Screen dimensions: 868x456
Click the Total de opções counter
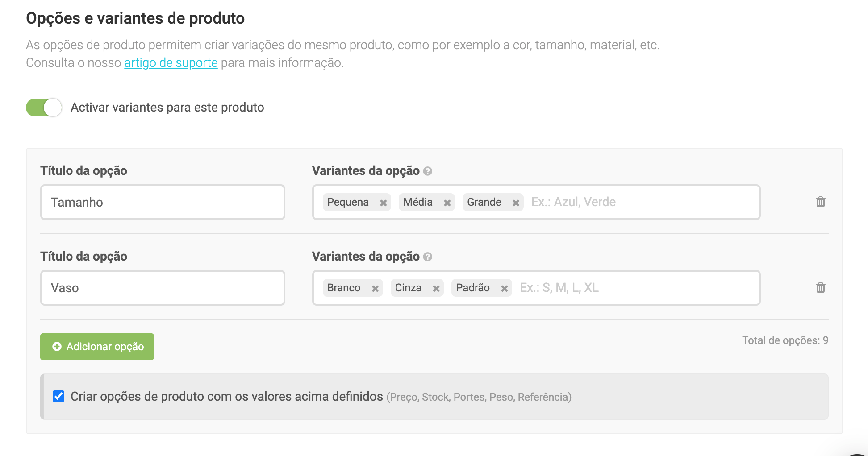[785, 340]
